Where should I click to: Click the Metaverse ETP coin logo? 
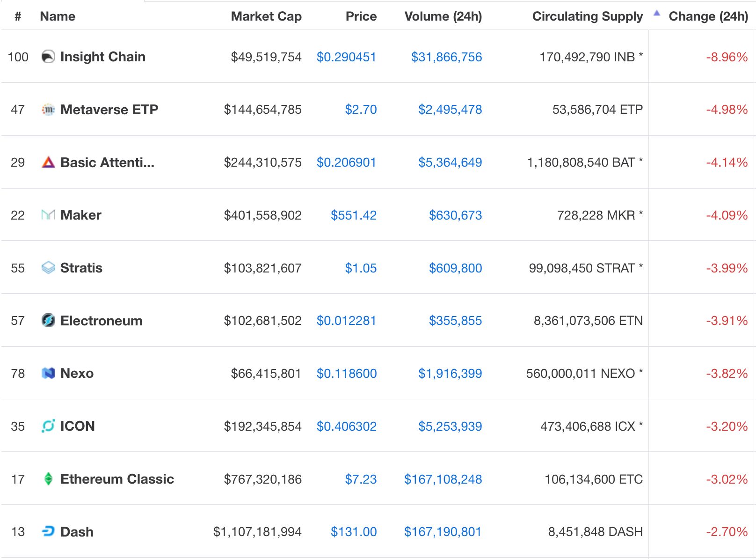[48, 110]
